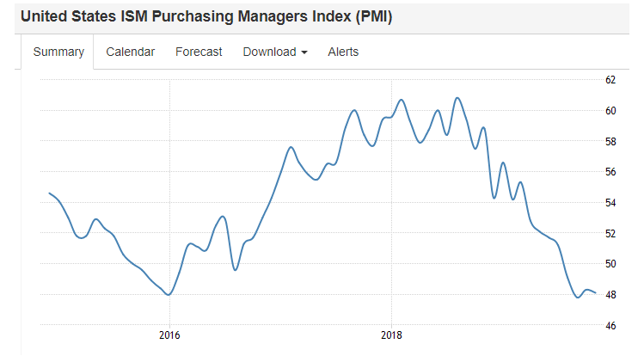
Task: Click the 52 y-axis label
Action: point(610,233)
